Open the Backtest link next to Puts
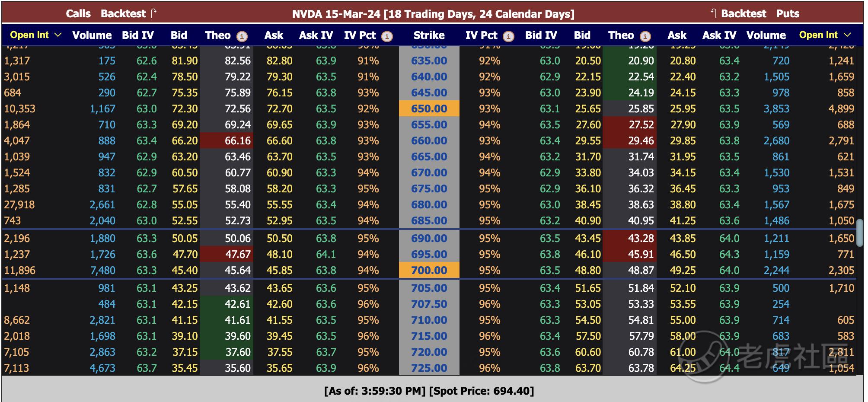The image size is (868, 402). click(x=744, y=14)
